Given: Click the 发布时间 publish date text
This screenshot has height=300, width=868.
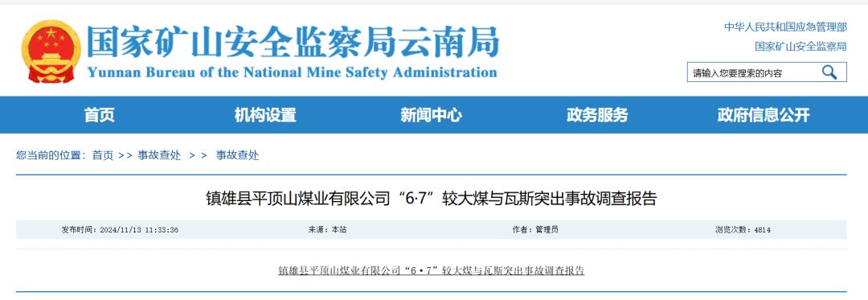Looking at the screenshot, I should (120, 230).
